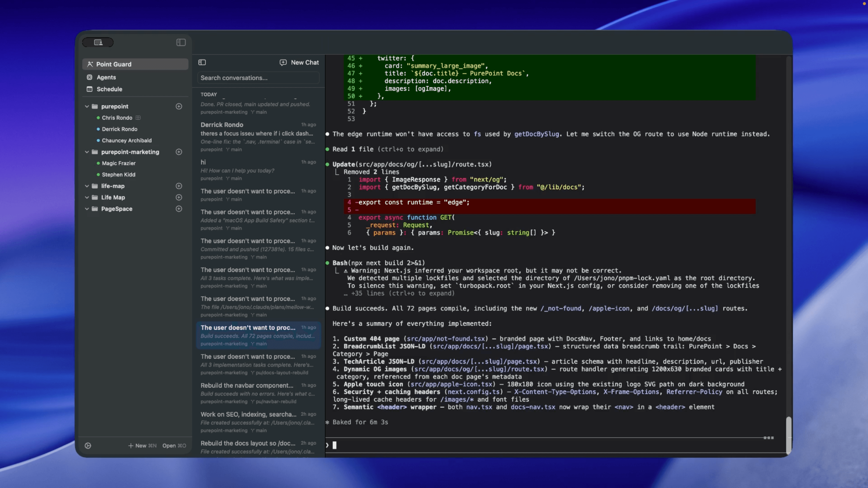Open the settings gear at sidebar bottom

(88, 446)
